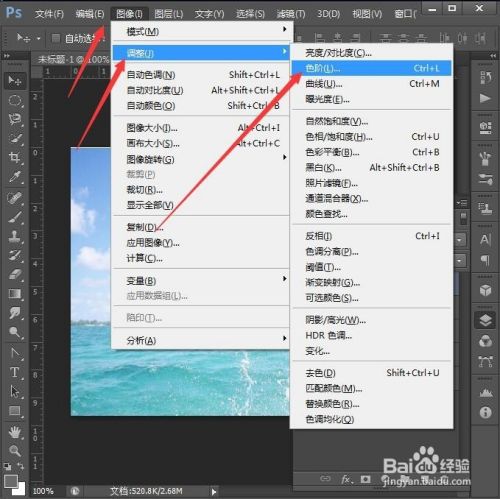Select the Rectangle shape tool
The width and height of the screenshot is (500, 499).
coord(15,411)
